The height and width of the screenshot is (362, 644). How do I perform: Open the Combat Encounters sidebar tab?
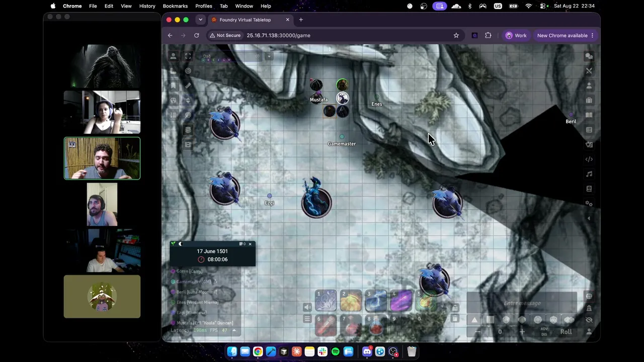[x=589, y=71]
